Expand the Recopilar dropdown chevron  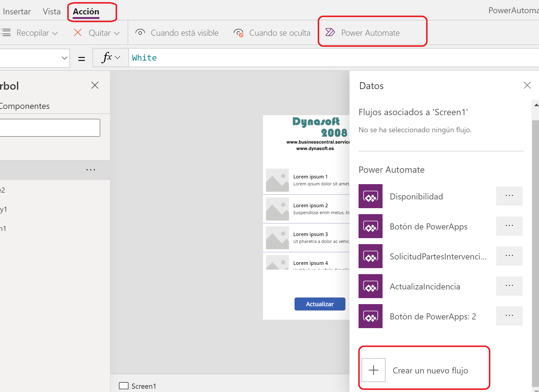pos(55,33)
